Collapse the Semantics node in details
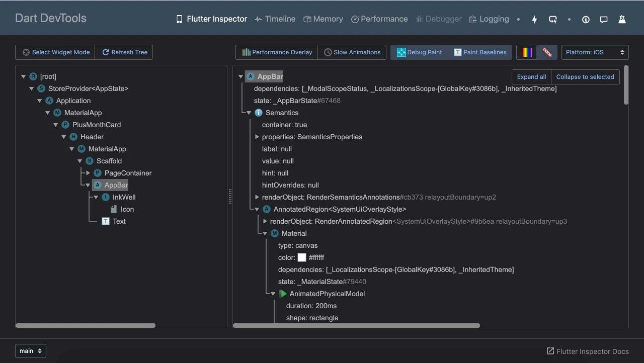The width and height of the screenshot is (644, 363). point(249,113)
